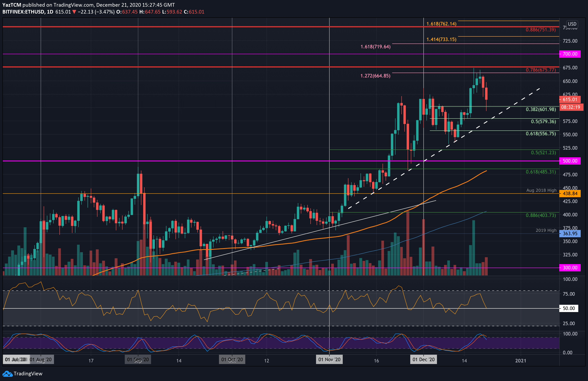Click the BITFINEX:ETHUSD symbol title
The height and width of the screenshot is (381, 588).
23,12
